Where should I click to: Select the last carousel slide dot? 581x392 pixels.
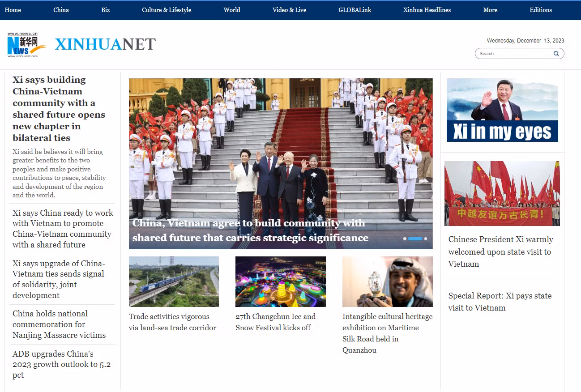coord(426,239)
